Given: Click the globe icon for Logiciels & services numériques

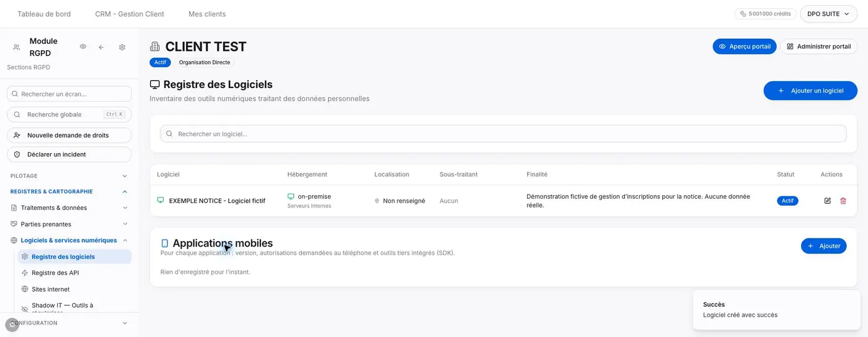Looking at the screenshot, I should (x=14, y=240).
